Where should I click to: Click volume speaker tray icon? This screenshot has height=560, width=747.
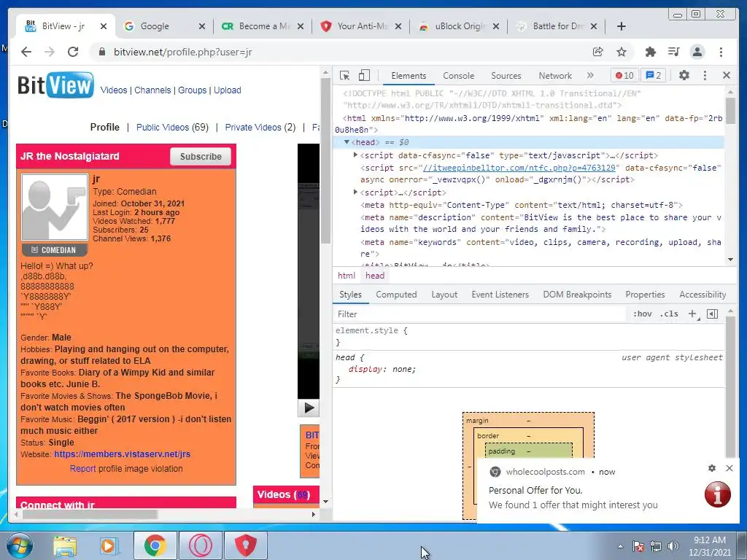(x=673, y=546)
